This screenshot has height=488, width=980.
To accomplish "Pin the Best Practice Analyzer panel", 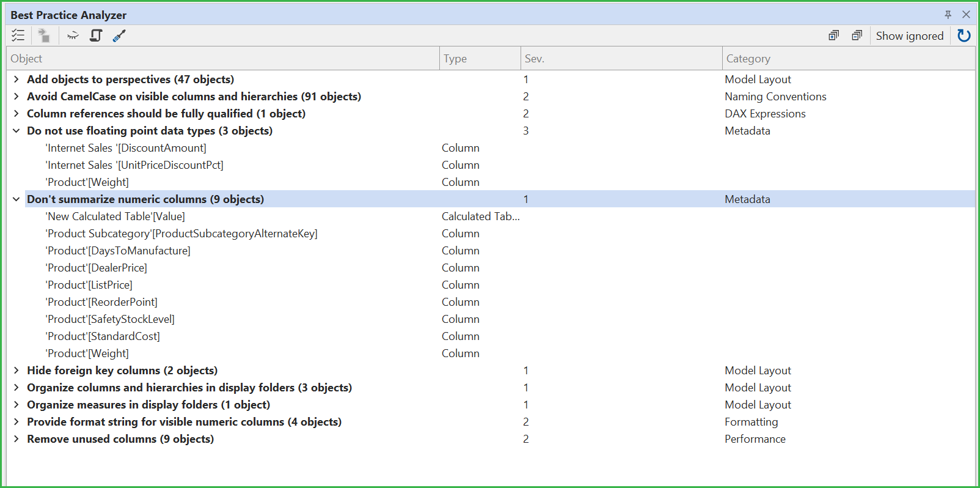I will coord(948,15).
